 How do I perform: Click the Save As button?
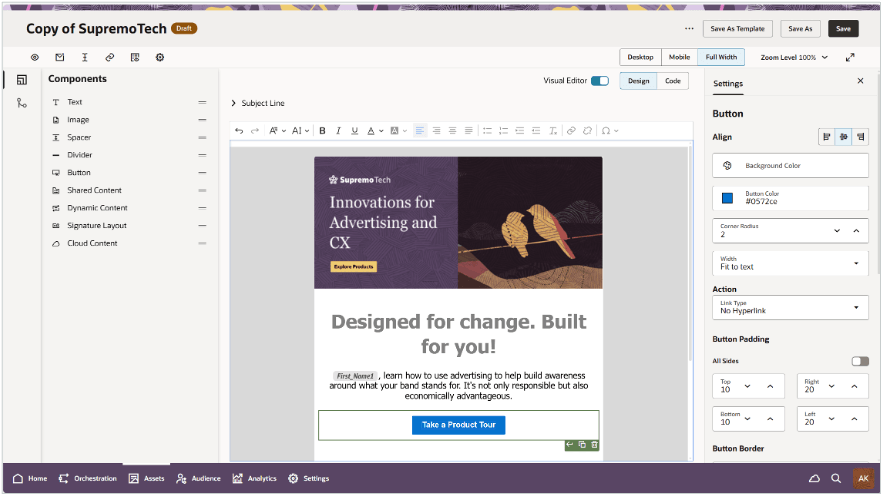[800, 29]
